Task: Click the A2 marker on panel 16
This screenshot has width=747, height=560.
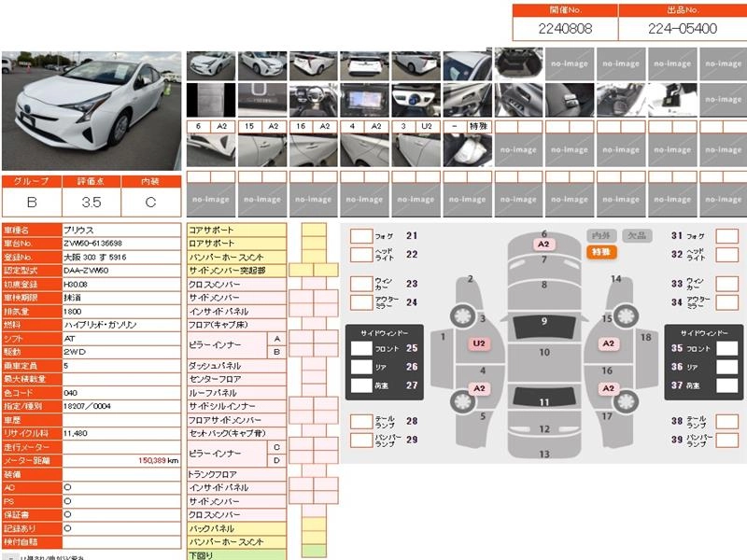Action: pos(609,388)
